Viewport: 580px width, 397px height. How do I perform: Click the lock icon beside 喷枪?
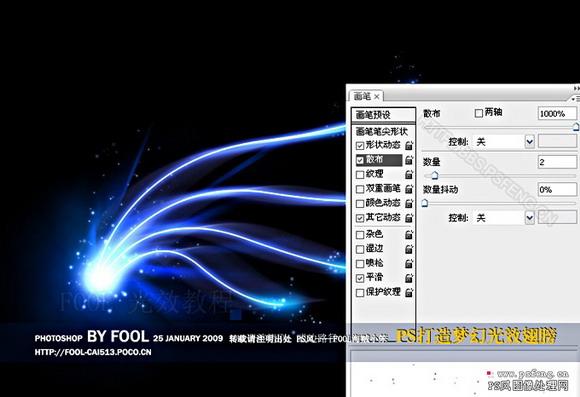(408, 263)
